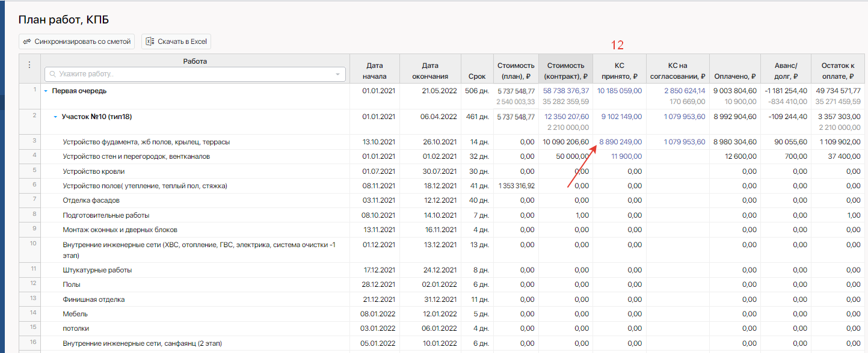The image size is (868, 353).
Task: Click the Excel file icon to download
Action: click(150, 41)
